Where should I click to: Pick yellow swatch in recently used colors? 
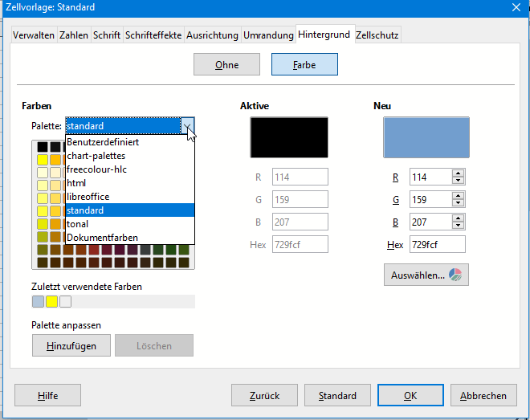tap(51, 302)
